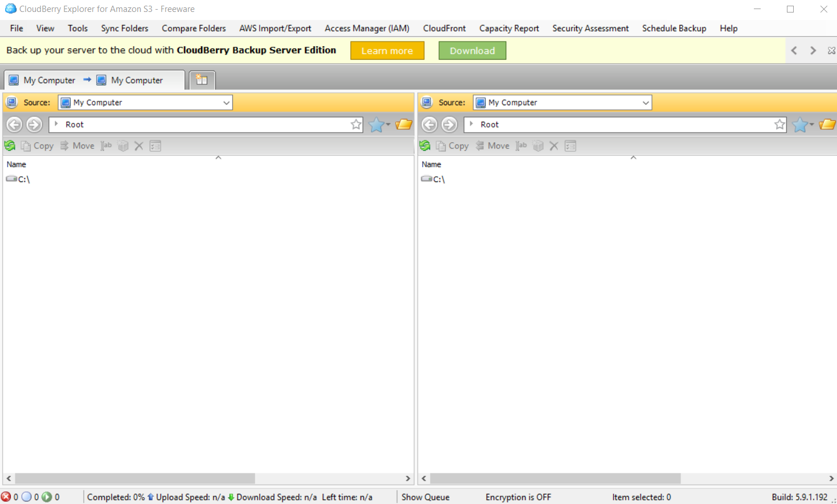
Task: Open the new tab button
Action: click(202, 80)
